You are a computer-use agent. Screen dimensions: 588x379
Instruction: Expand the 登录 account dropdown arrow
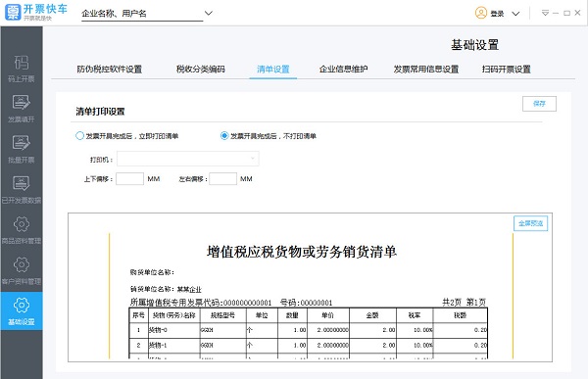[516, 14]
